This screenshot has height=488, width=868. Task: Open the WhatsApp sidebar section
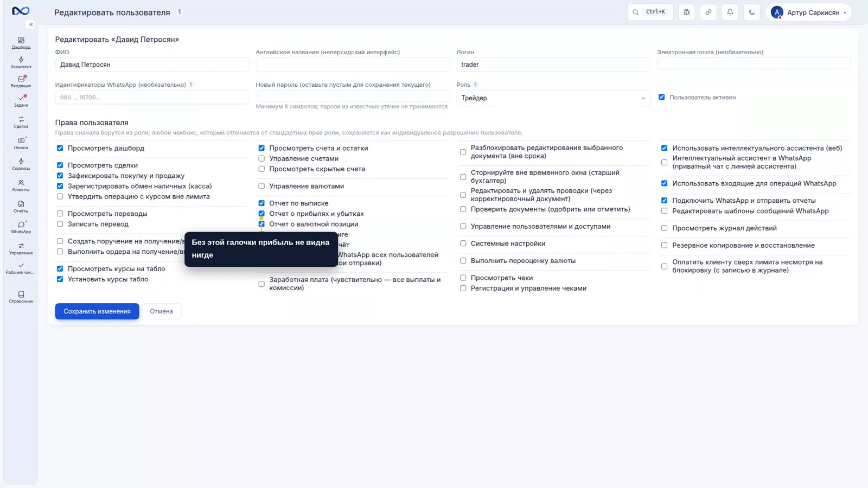[x=21, y=227]
